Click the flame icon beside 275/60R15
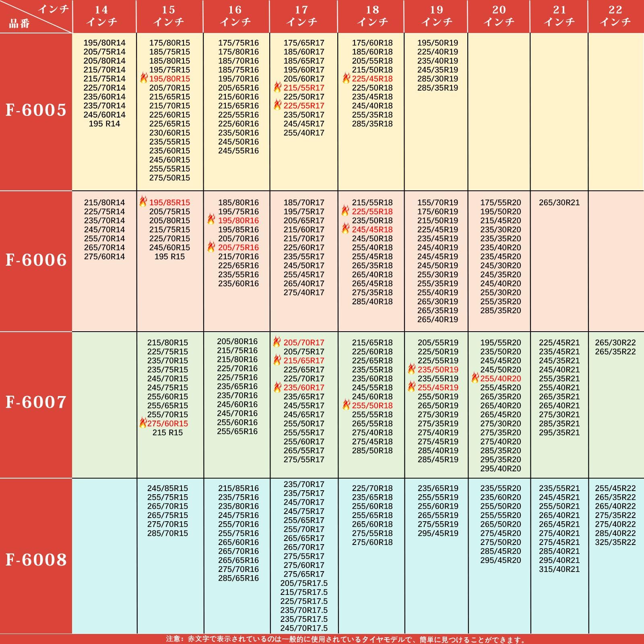Viewport: 644px width, 644px height. tap(143, 423)
